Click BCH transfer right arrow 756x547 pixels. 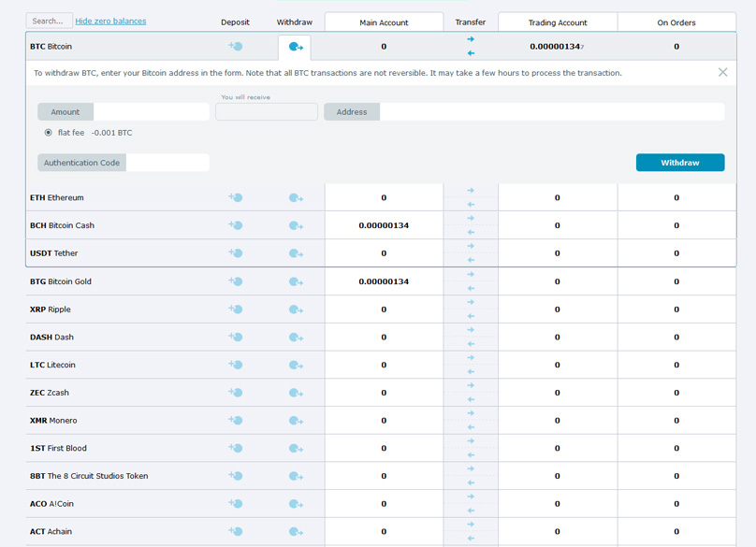pyautogui.click(x=471, y=218)
